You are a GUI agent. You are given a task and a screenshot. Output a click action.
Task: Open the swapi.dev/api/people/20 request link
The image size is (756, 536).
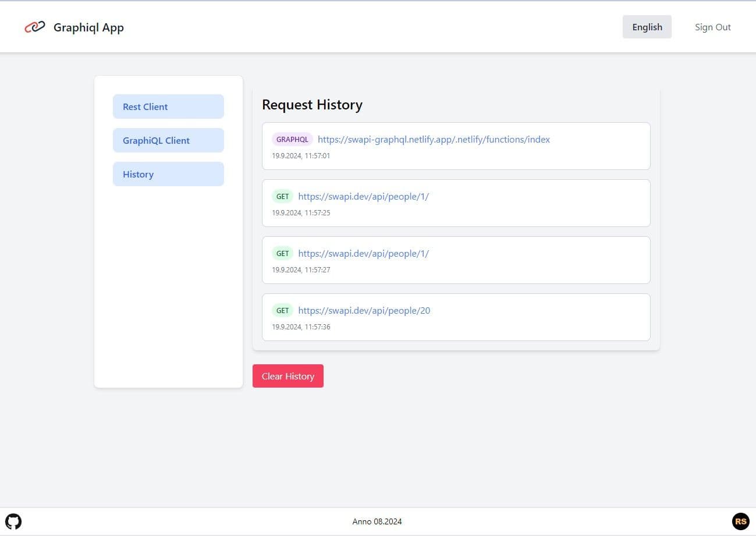click(364, 311)
